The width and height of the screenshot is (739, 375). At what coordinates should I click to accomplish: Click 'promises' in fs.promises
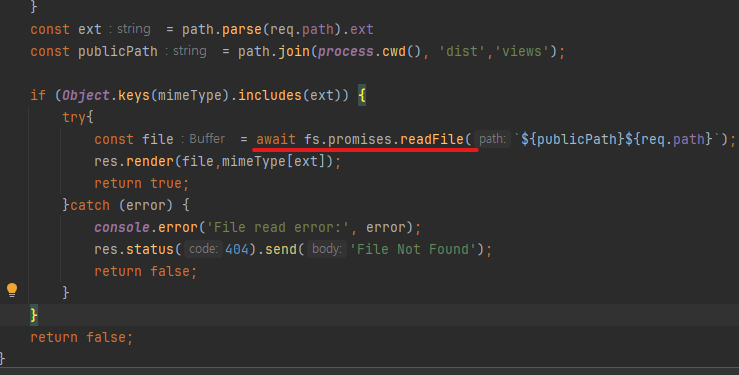[360, 139]
